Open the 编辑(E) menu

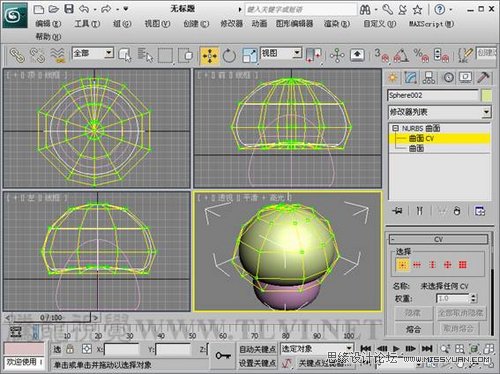click(x=48, y=24)
